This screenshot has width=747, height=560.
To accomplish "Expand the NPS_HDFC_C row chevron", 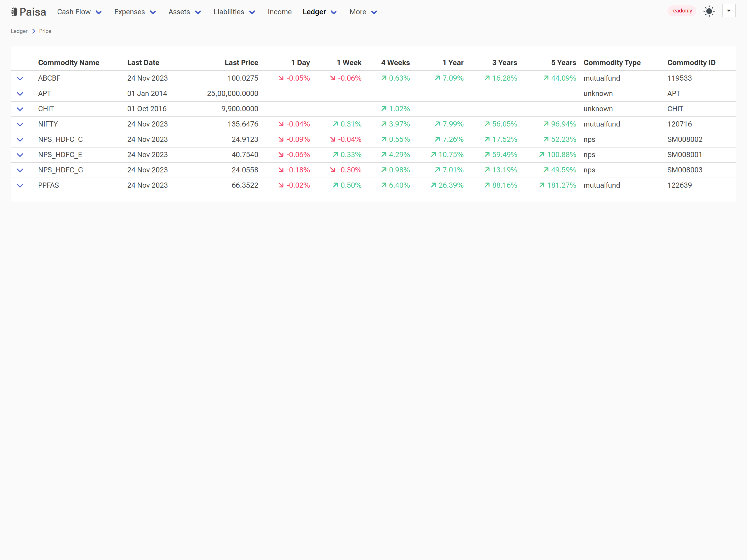I will (20, 139).
